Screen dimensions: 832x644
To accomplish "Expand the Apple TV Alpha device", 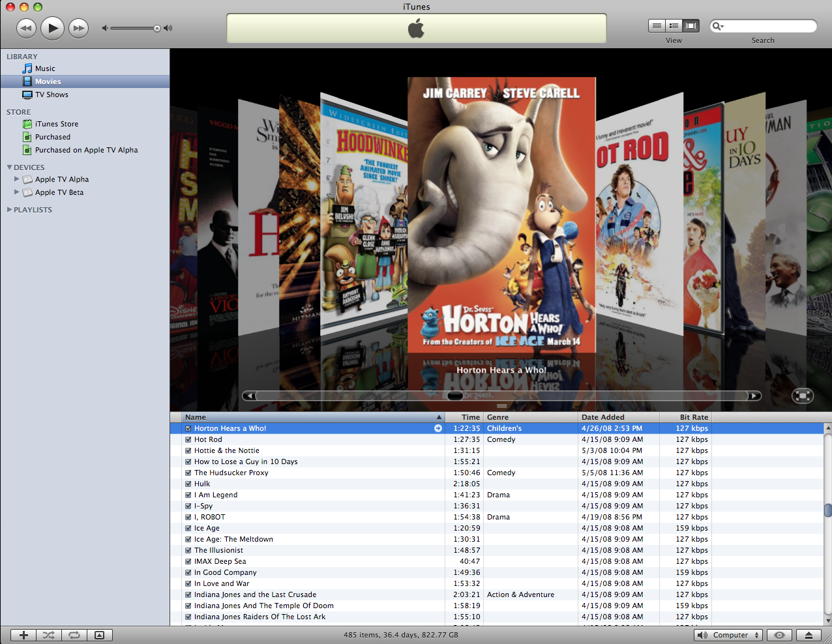I will pos(17,179).
